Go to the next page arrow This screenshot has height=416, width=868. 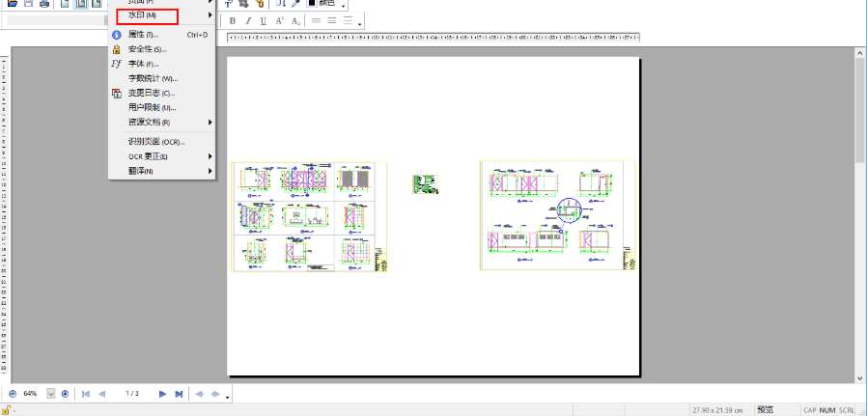[x=162, y=394]
